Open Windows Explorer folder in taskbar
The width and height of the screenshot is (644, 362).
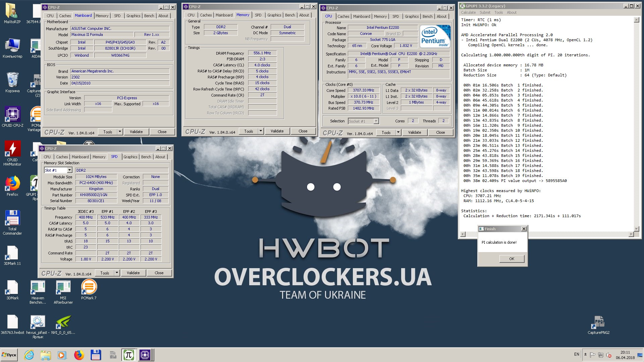[x=46, y=355]
